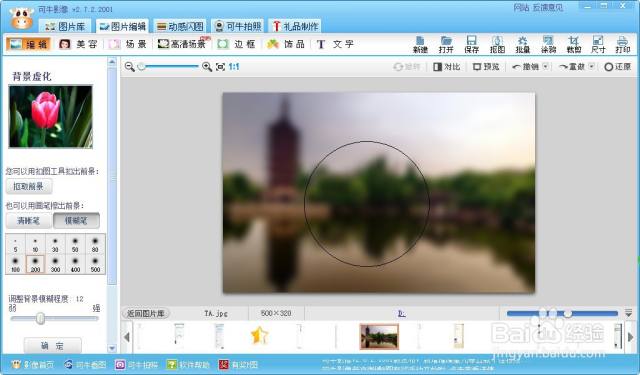This screenshot has width=640, height=375.
Task: Choose brush size 300
Action: [x=55, y=264]
